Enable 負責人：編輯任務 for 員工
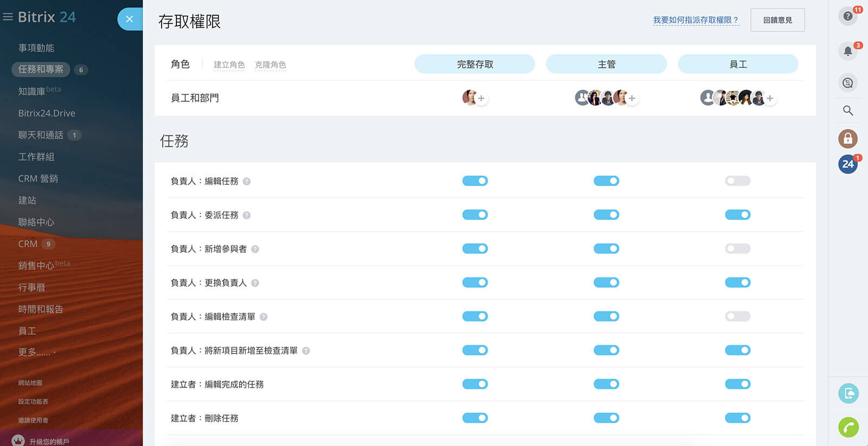The height and width of the screenshot is (446, 868). click(738, 181)
